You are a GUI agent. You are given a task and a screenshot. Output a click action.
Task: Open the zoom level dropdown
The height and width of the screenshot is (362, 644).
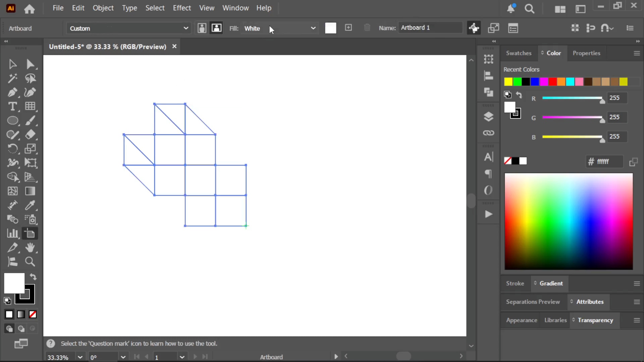coord(80,357)
